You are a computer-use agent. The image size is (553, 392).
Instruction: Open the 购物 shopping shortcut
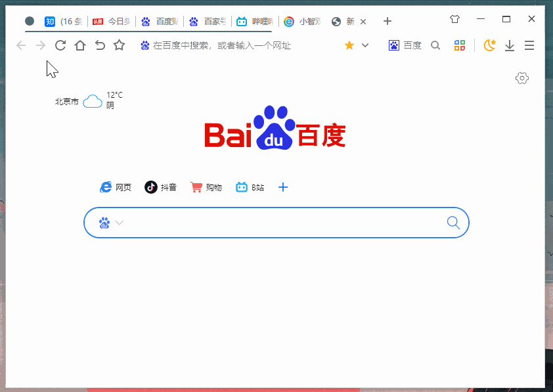(206, 187)
